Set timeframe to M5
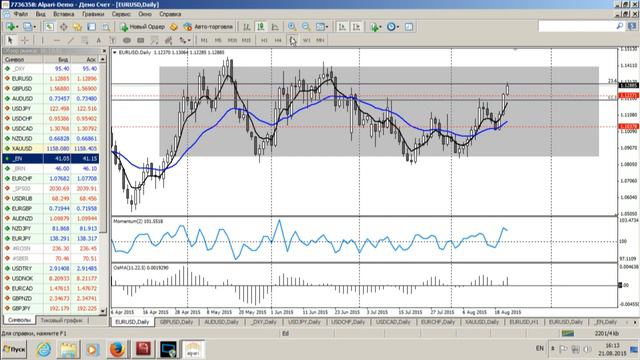This screenshot has height=360, width=640. click(x=218, y=40)
